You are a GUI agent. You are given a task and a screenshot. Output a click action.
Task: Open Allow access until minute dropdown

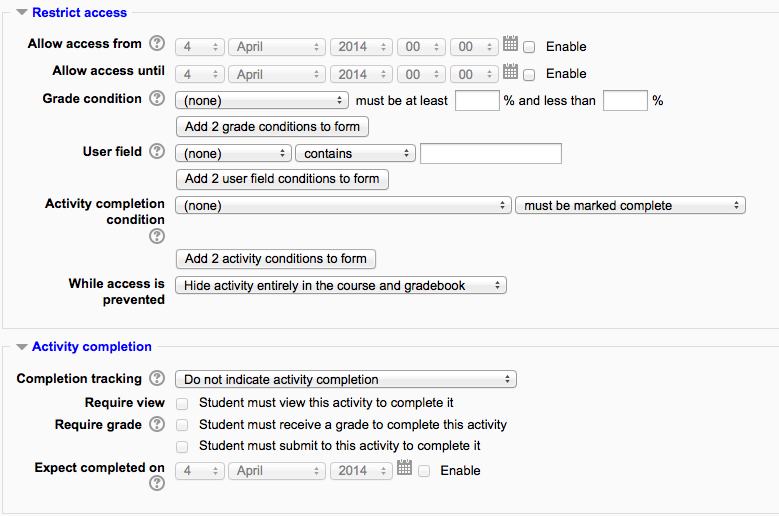(474, 74)
